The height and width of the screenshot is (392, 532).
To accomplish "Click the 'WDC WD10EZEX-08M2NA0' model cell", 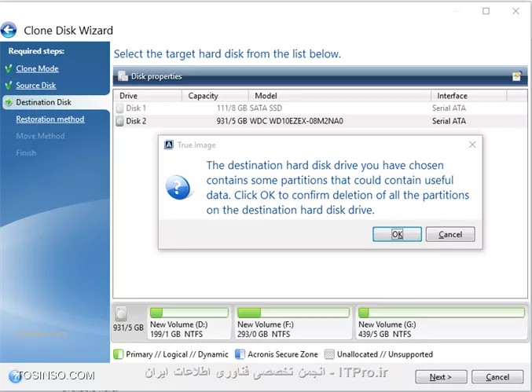I will point(296,121).
